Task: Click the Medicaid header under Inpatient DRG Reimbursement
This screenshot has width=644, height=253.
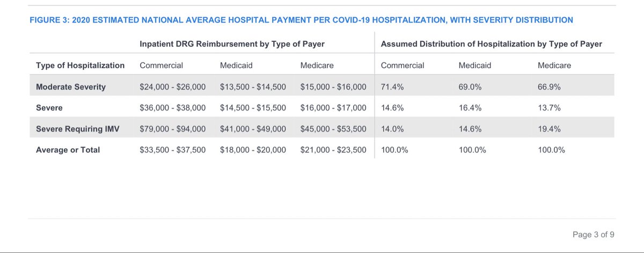Action: pyautogui.click(x=237, y=66)
